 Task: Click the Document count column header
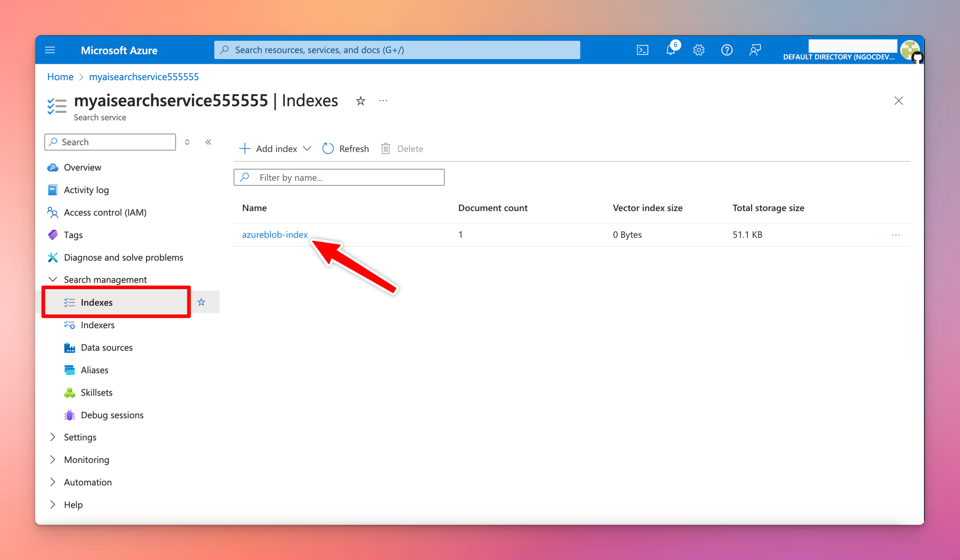[493, 208]
